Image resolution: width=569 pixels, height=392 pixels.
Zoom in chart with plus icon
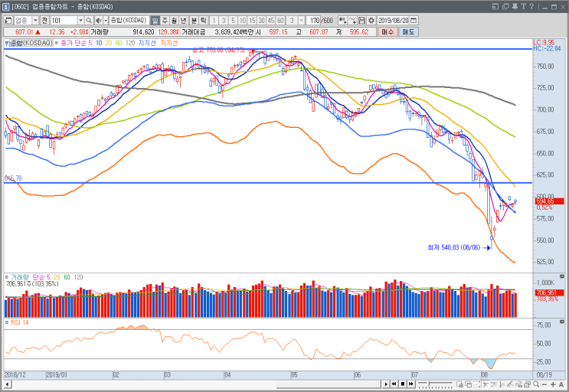pos(553,384)
